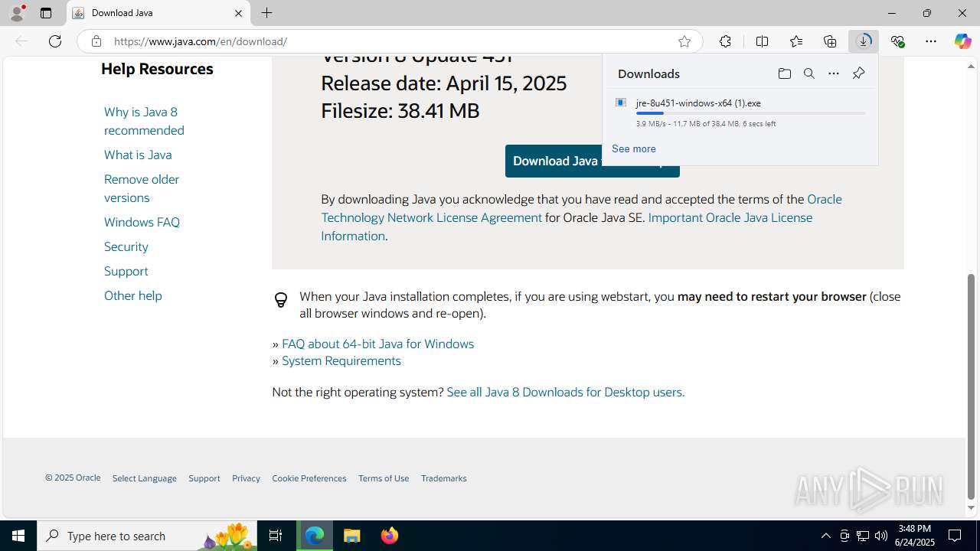Open Settings and more menu
The height and width of the screenshot is (551, 980).
(931, 41)
